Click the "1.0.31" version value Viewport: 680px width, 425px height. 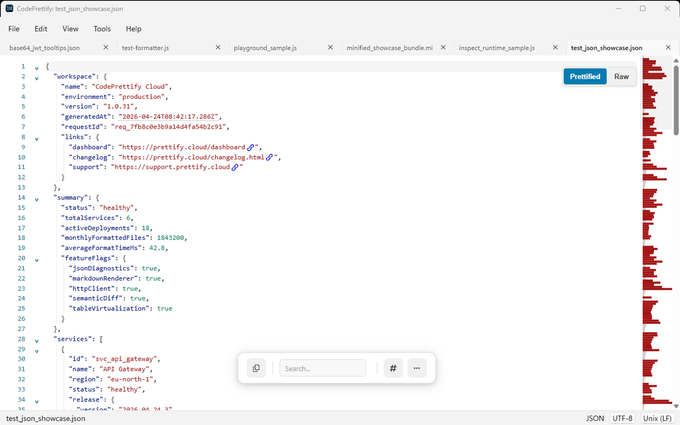(118, 107)
